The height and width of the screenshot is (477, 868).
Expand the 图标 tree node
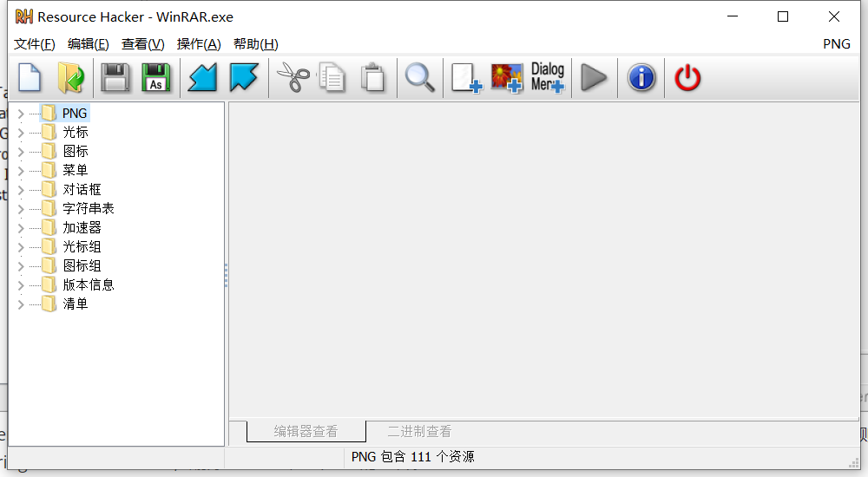coord(21,152)
